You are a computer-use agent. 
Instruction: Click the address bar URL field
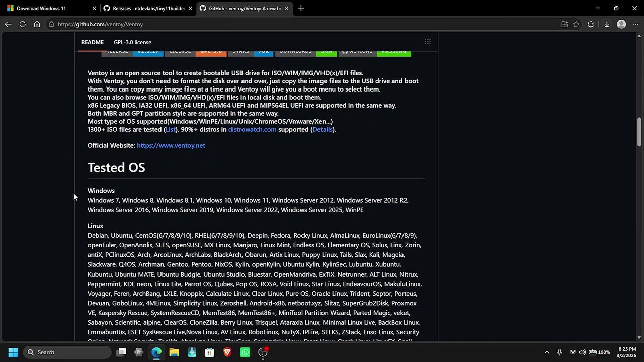pos(302,24)
